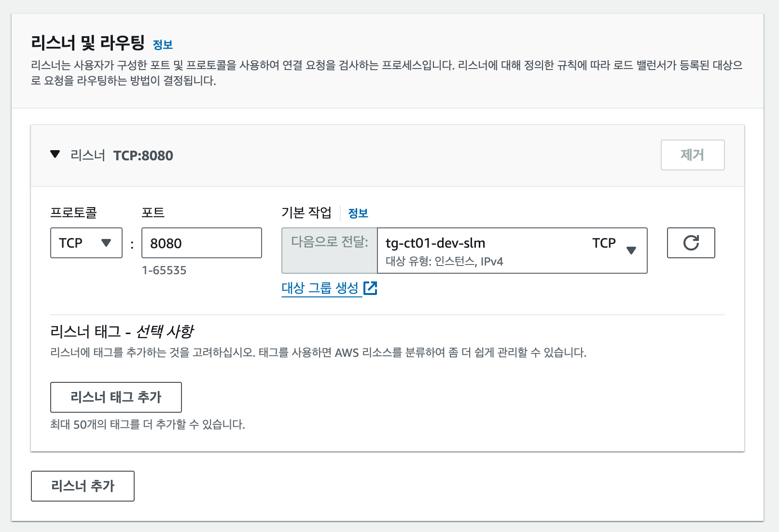779x532 pixels.
Task: Click the 리스너 태그 추가 button
Action: click(116, 397)
